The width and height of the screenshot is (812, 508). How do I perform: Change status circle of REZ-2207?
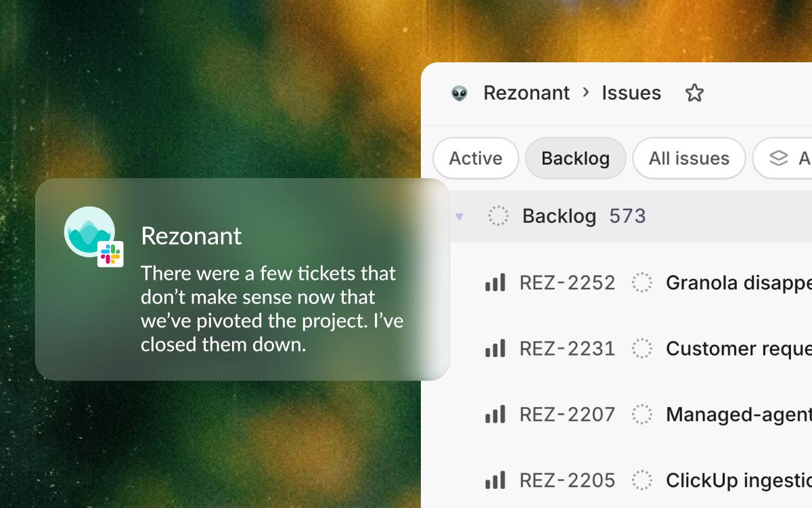pos(641,414)
